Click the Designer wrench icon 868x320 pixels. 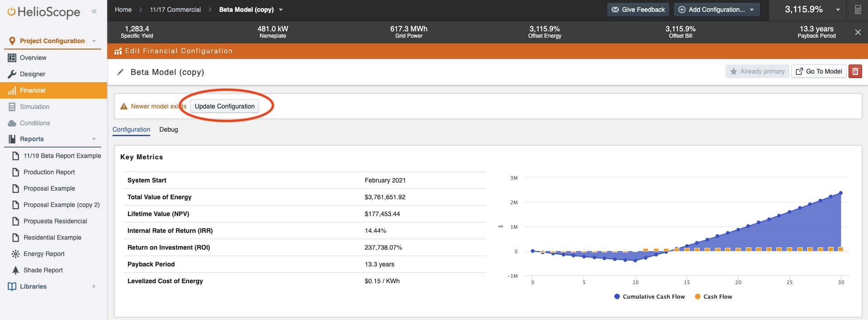click(x=12, y=74)
